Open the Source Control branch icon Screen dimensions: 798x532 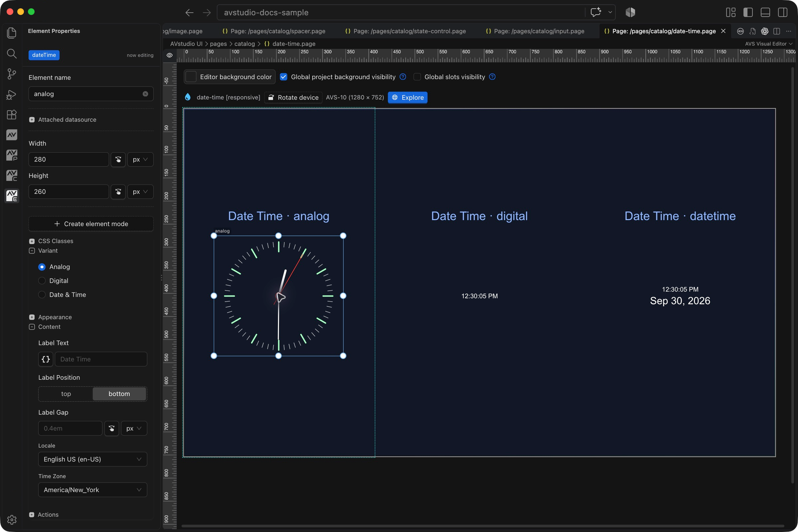click(x=12, y=73)
